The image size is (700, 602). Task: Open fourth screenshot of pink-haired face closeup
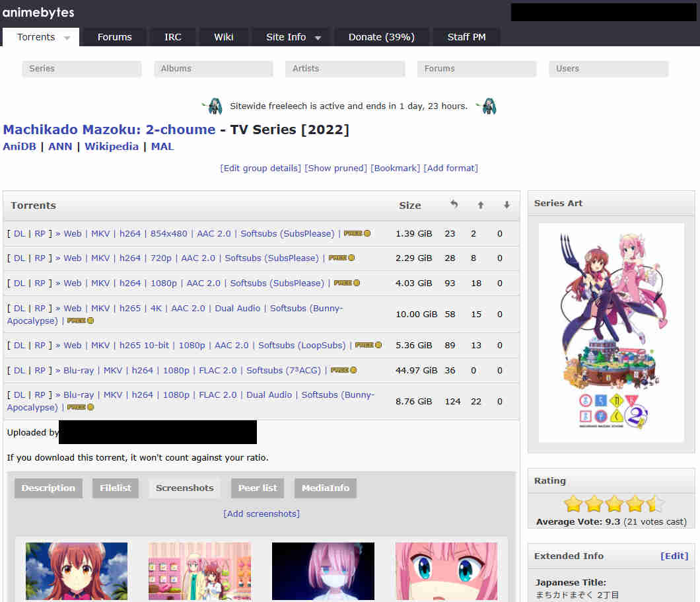(x=446, y=571)
